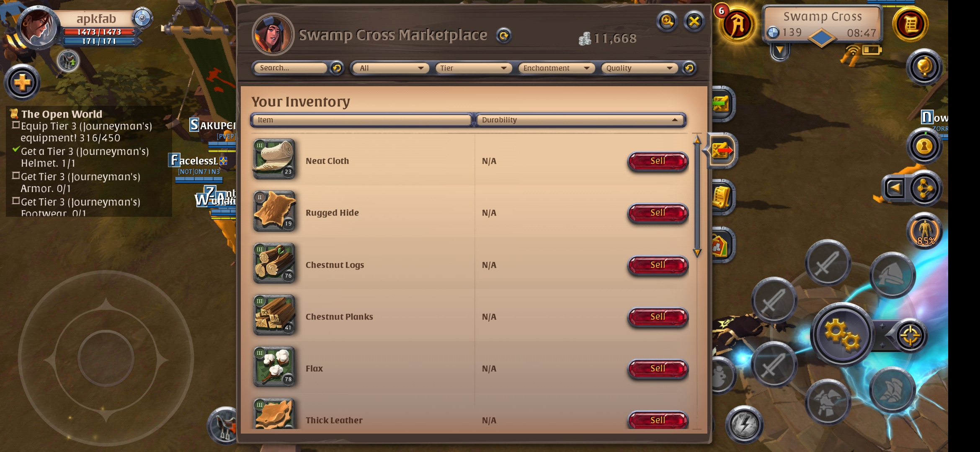Open the character equipment 85% durability icon
The image size is (980, 452).
pos(925,231)
